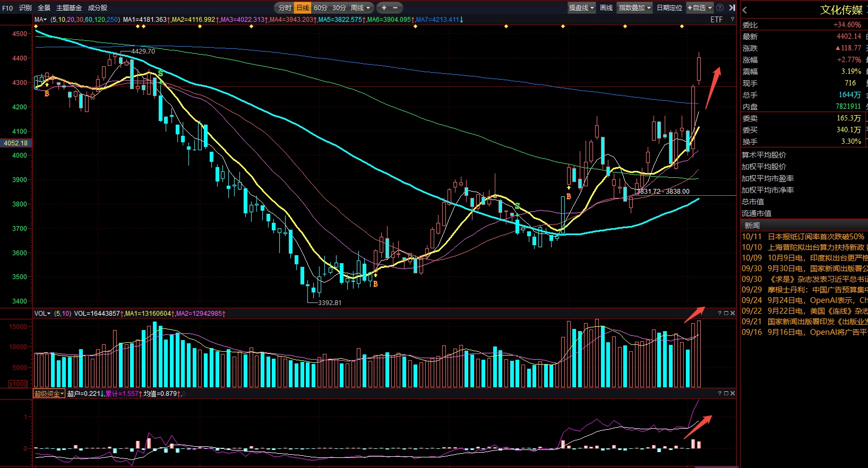Open help for the VOL indicator panel
This screenshot has width=868, height=468.
(720, 314)
